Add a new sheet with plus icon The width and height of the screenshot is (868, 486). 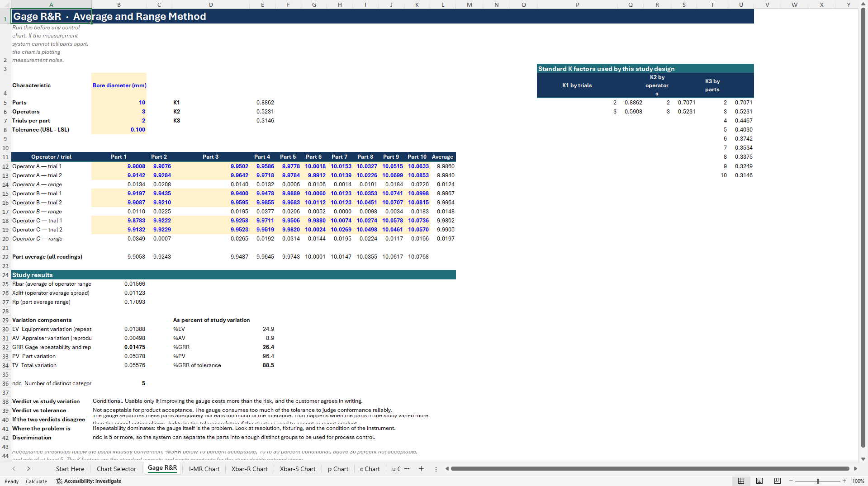pos(421,469)
